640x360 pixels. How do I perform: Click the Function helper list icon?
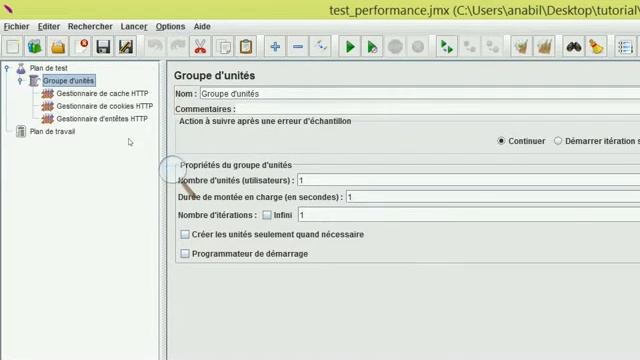click(625, 47)
